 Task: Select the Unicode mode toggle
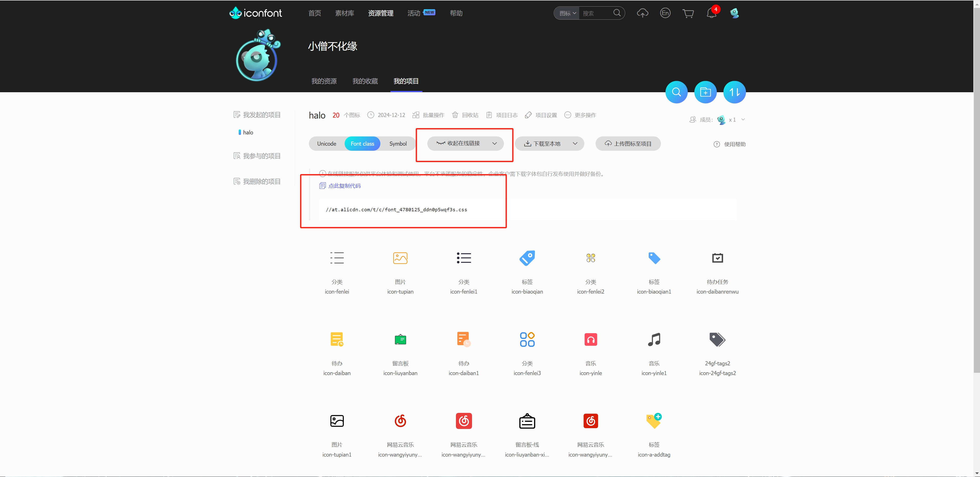(326, 144)
